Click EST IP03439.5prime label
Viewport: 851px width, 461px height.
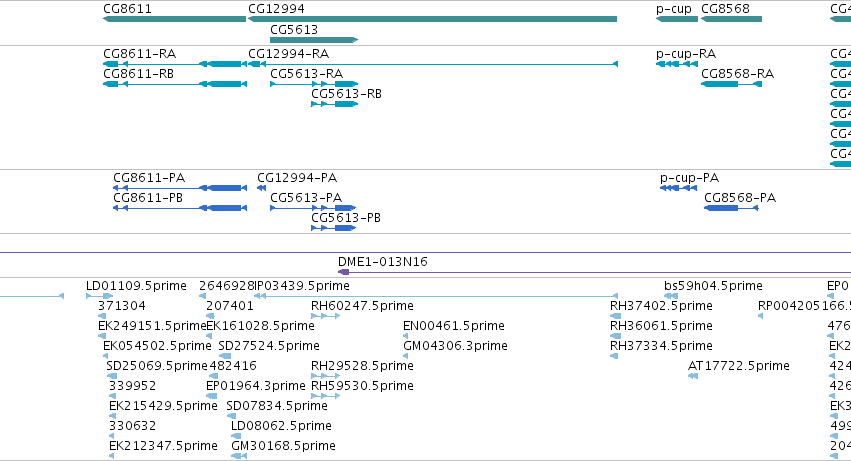pos(302,286)
